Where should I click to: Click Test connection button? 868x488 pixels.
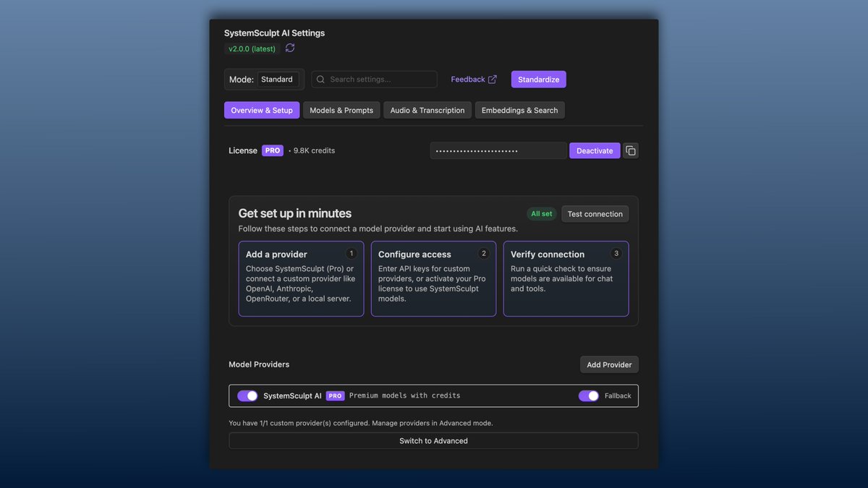click(x=595, y=214)
